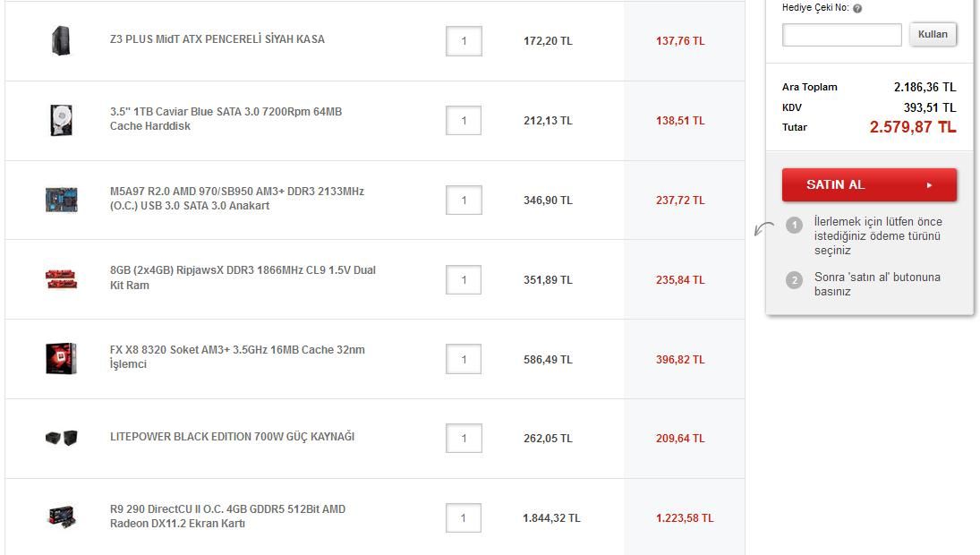
Task: Click the help icon beside Hediye Çeki No
Action: (x=857, y=8)
